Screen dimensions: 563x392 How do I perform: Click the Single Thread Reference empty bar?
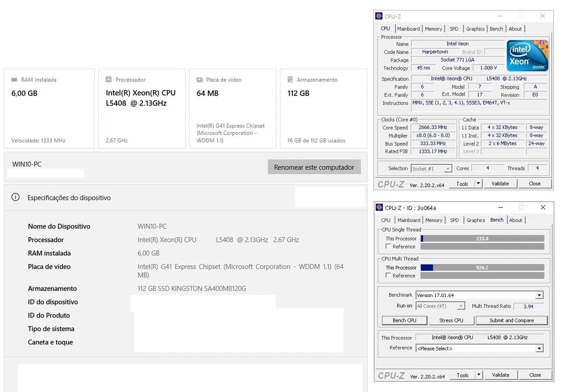click(483, 247)
